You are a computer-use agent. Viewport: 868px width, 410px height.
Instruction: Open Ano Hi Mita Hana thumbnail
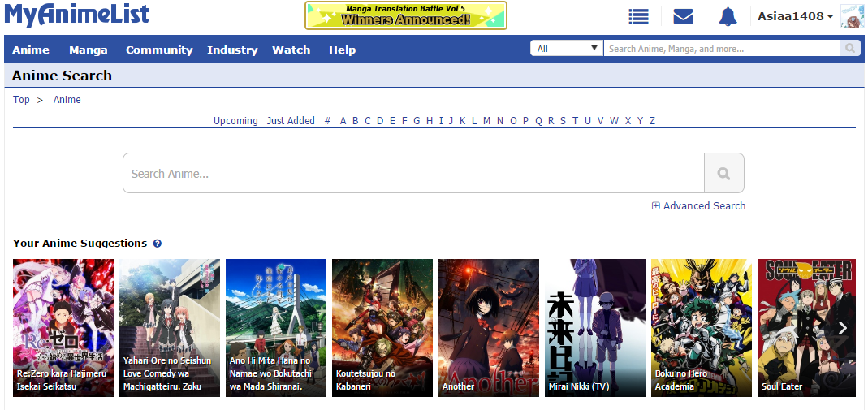276,327
